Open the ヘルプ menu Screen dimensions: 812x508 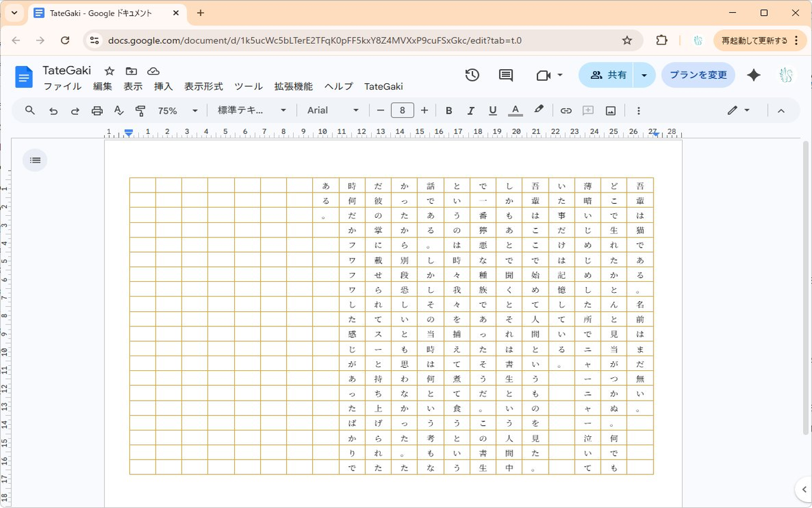(339, 86)
